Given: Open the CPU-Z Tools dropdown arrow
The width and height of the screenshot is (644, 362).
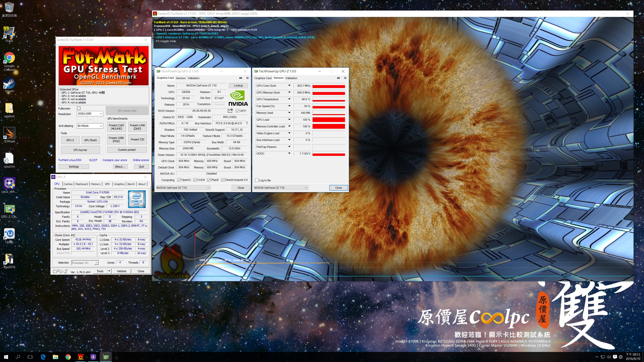Looking at the screenshot, I should point(109,271).
